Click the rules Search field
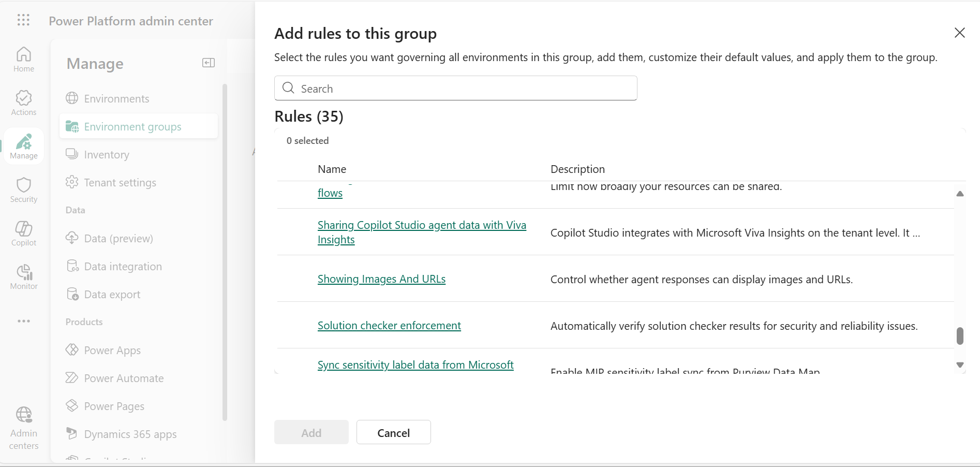The image size is (980, 467). (x=455, y=89)
